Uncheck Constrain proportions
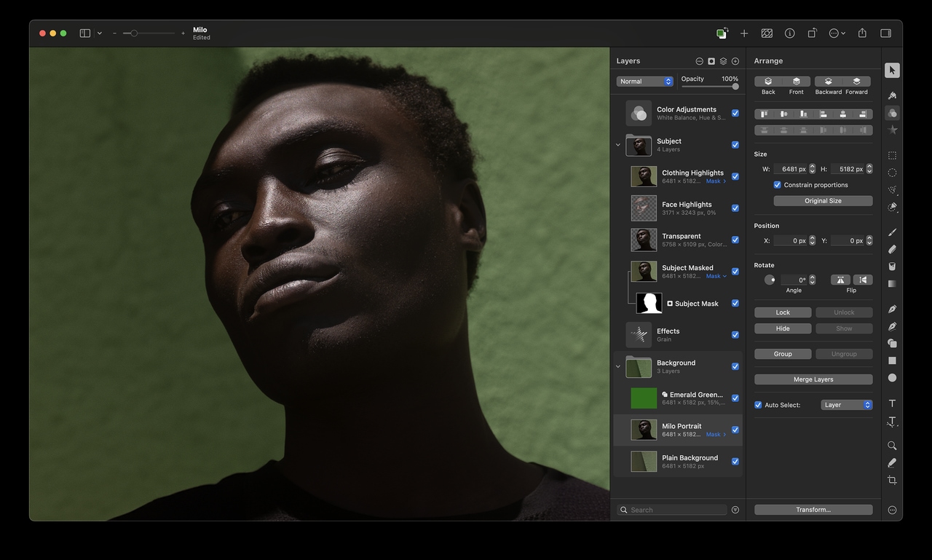The image size is (932, 560). click(778, 185)
